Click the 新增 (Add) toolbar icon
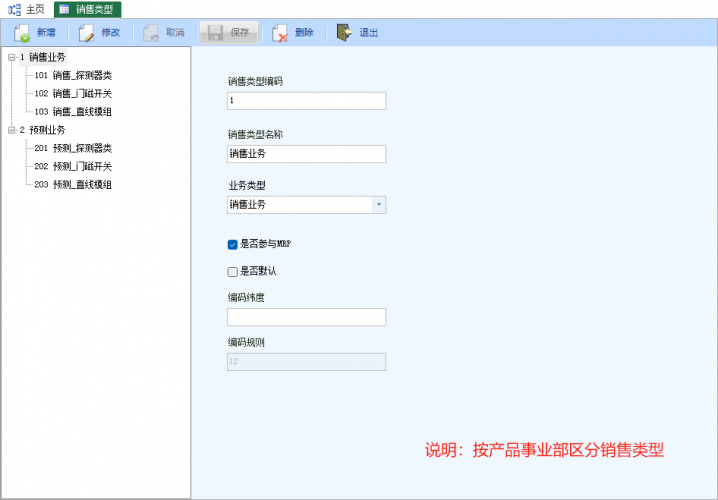The width and height of the screenshot is (718, 500). pyautogui.click(x=22, y=33)
